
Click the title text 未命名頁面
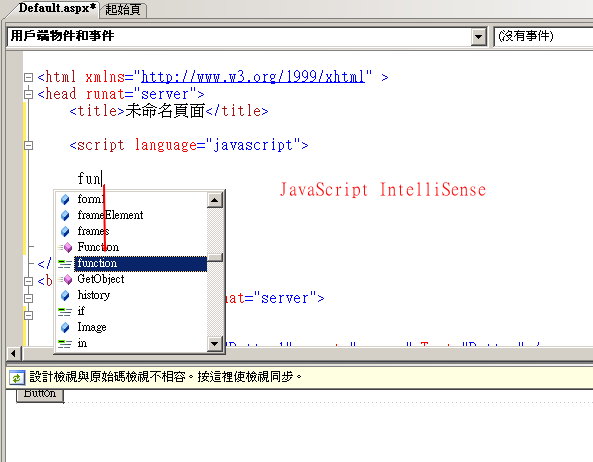coord(165,111)
